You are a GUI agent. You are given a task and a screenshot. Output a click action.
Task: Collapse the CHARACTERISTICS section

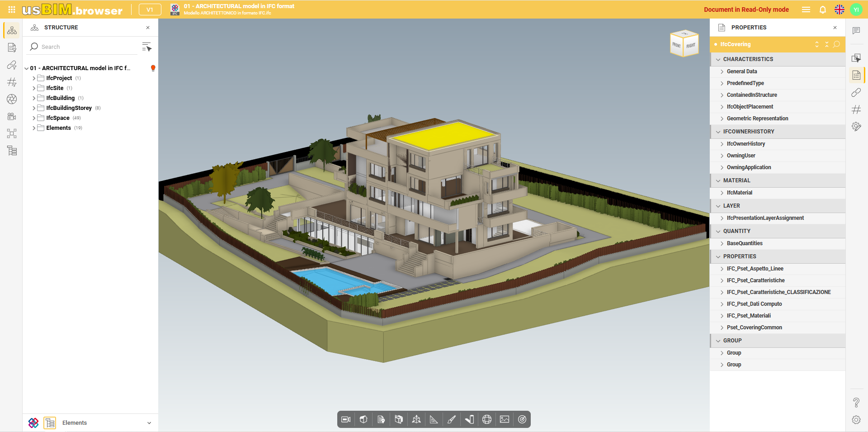(x=718, y=59)
